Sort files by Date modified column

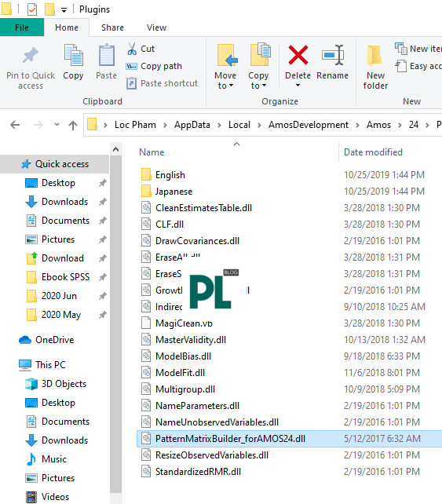pos(373,152)
